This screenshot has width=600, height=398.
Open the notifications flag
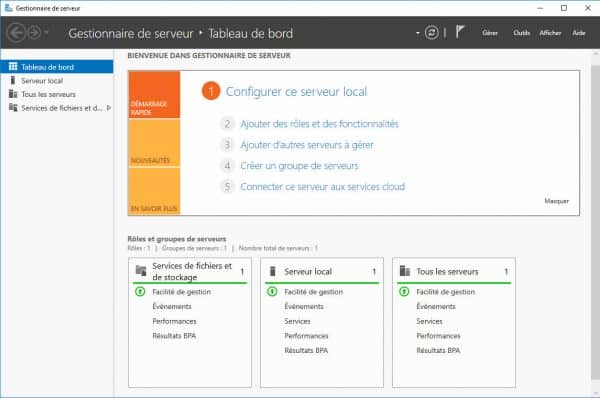coord(460,32)
